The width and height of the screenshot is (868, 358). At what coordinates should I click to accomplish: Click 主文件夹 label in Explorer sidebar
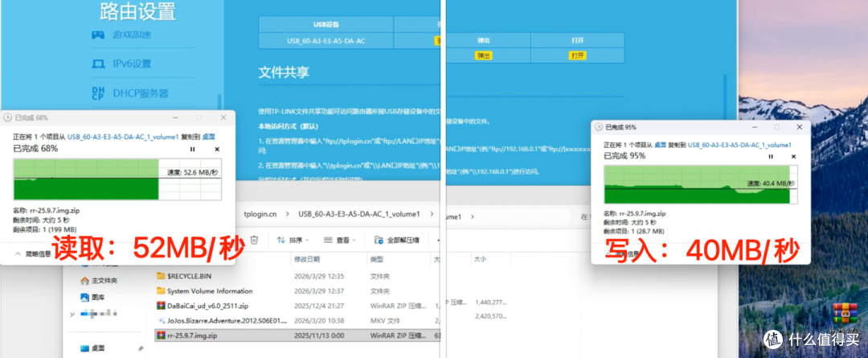(x=104, y=281)
